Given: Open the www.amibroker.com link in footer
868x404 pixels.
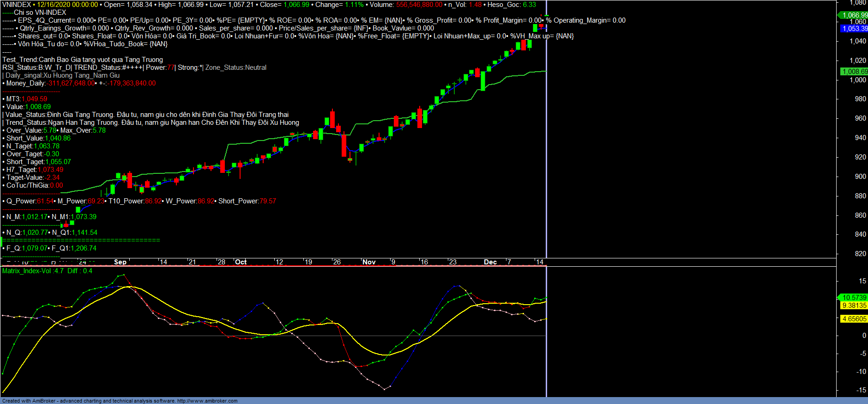Looking at the screenshot, I should pos(207,401).
